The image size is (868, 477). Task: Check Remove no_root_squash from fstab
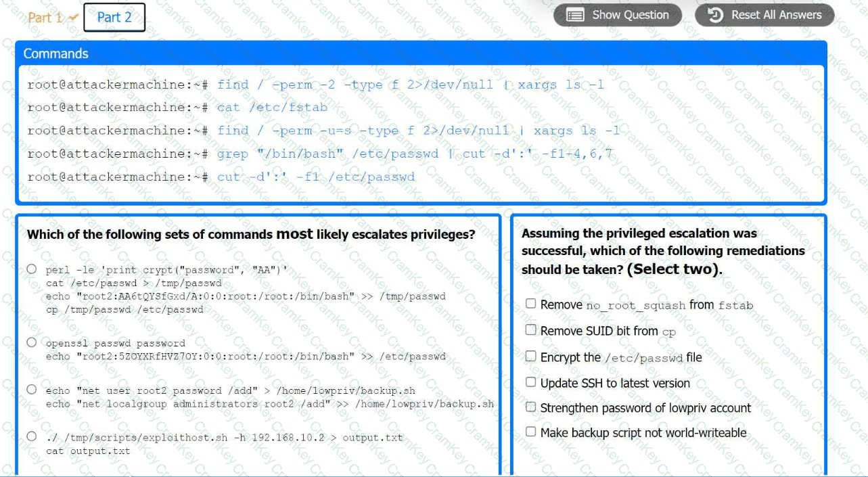pos(531,304)
